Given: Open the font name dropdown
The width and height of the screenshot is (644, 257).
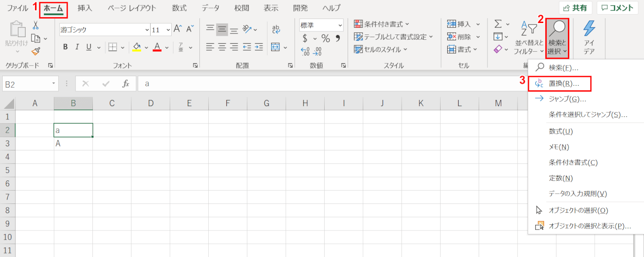Looking at the screenshot, I should 147,30.
